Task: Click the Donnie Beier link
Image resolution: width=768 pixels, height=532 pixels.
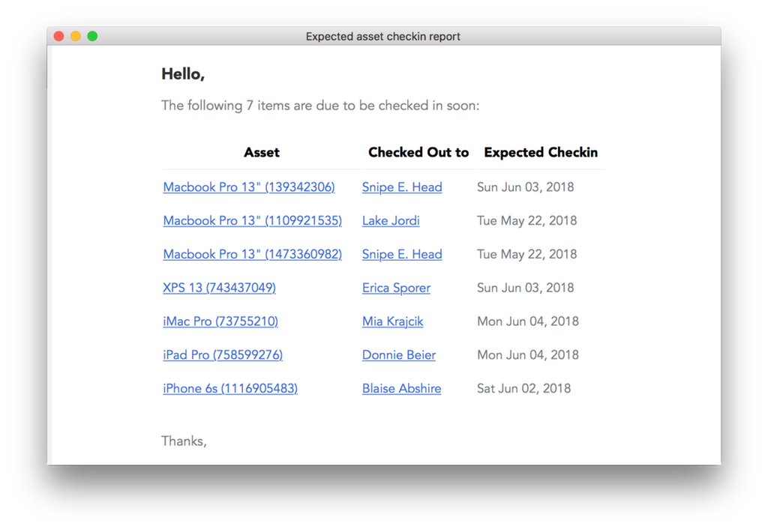Action: [399, 355]
